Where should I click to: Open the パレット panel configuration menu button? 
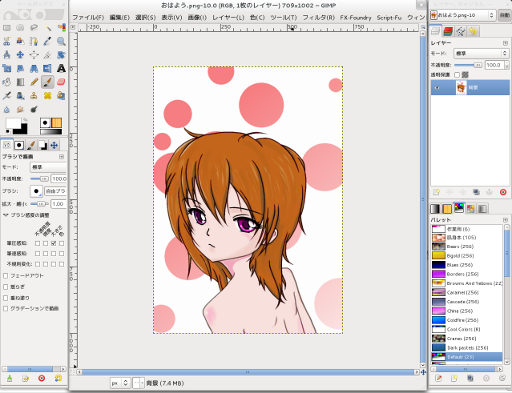(505, 220)
